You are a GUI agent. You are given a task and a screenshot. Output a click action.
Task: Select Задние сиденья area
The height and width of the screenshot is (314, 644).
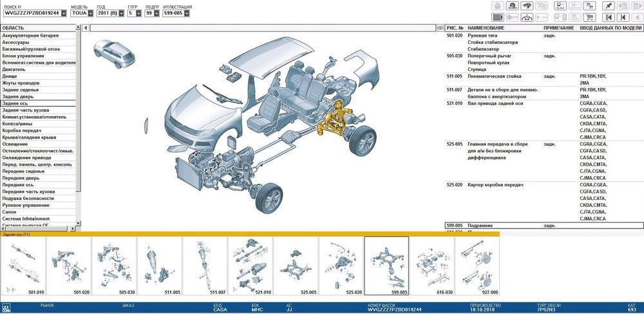[x=38, y=90]
